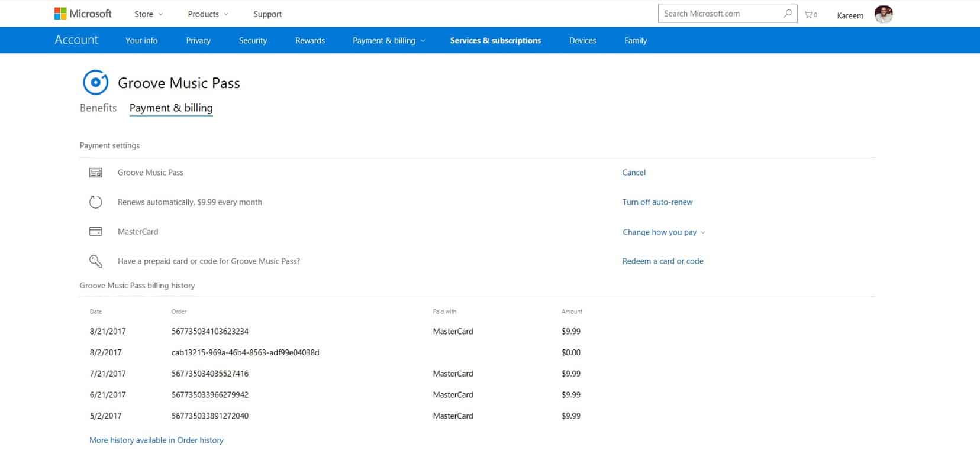Click the Groove Music disc icon

95,82
